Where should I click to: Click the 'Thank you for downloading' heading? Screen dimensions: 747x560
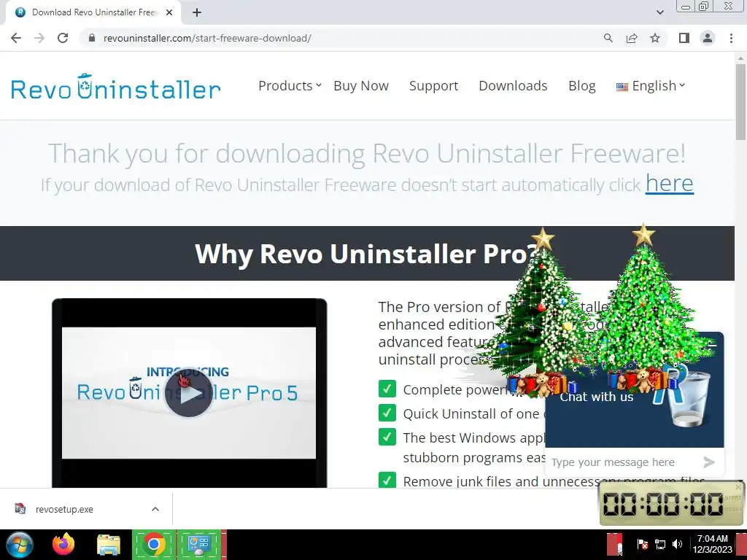pos(367,153)
